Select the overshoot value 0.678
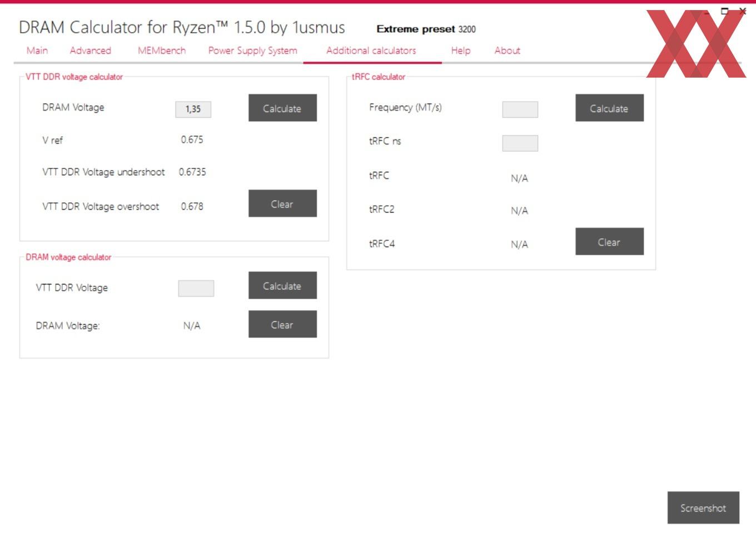 [192, 206]
